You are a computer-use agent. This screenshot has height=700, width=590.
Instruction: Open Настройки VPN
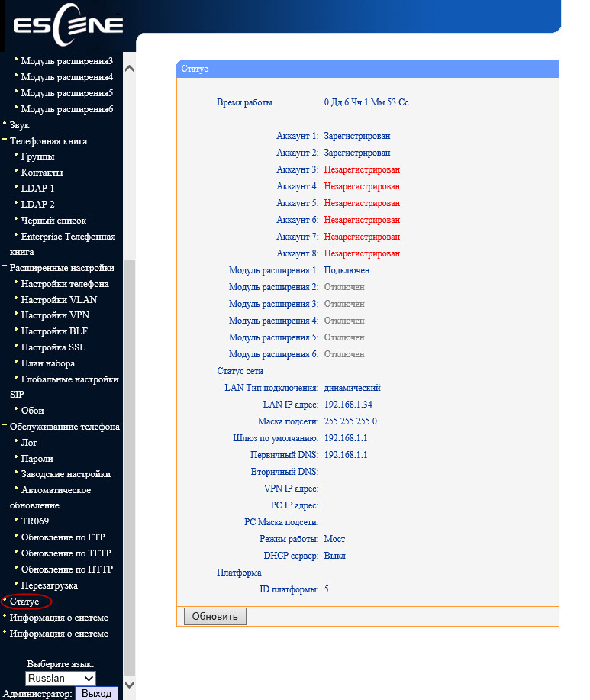pos(55,315)
